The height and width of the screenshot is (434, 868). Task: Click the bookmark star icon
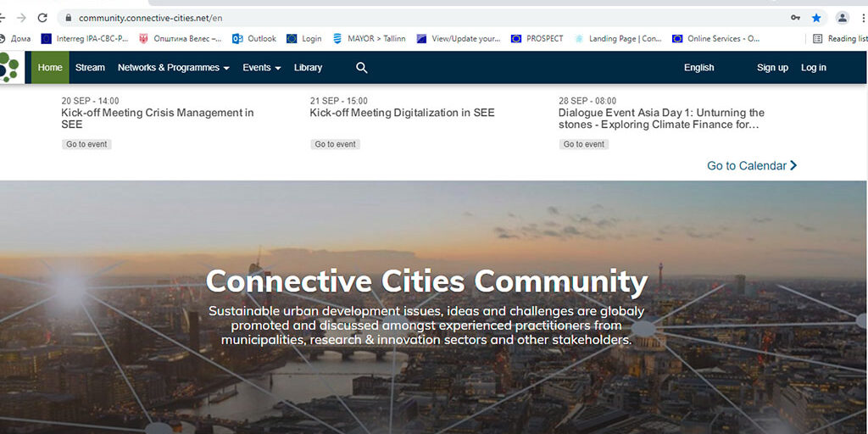coord(816,18)
